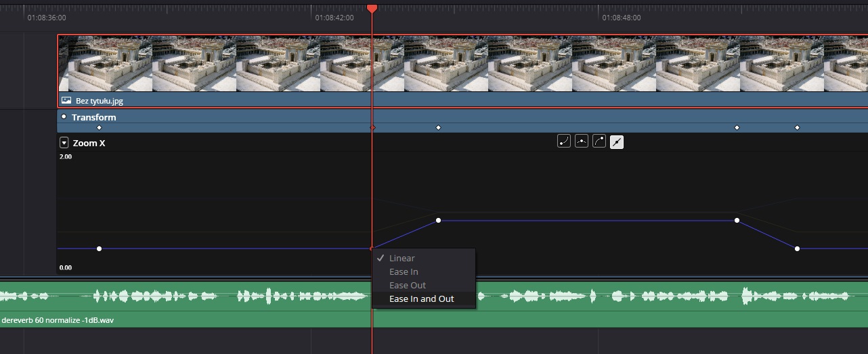The height and width of the screenshot is (354, 868).
Task: Select the third Transform keyframe diamond
Action: coord(438,127)
